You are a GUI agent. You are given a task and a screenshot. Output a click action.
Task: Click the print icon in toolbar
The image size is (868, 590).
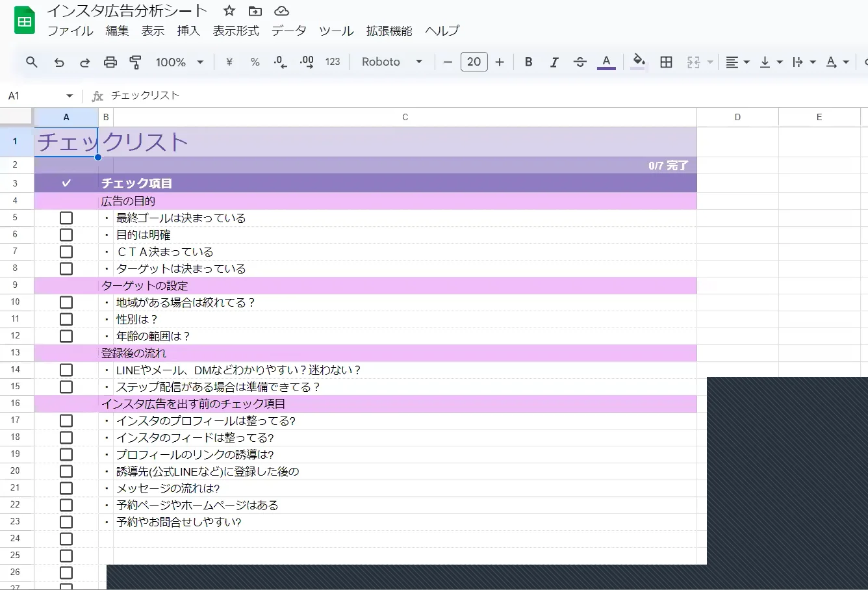(x=110, y=62)
